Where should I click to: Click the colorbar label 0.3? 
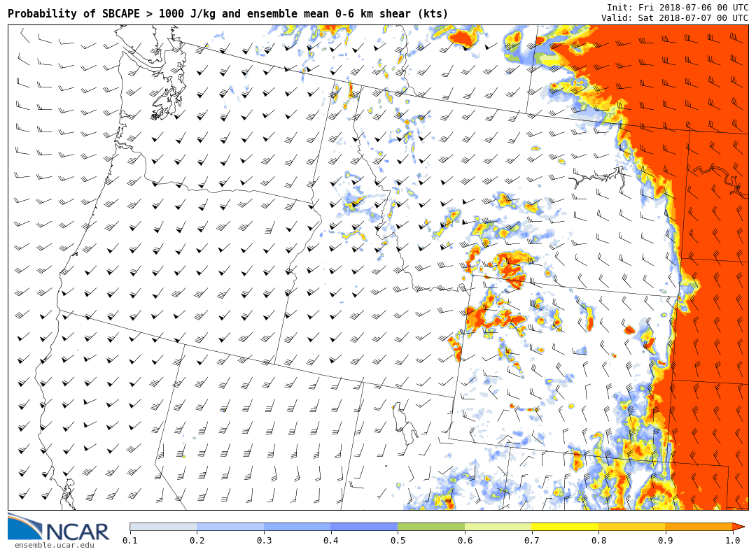pyautogui.click(x=264, y=541)
